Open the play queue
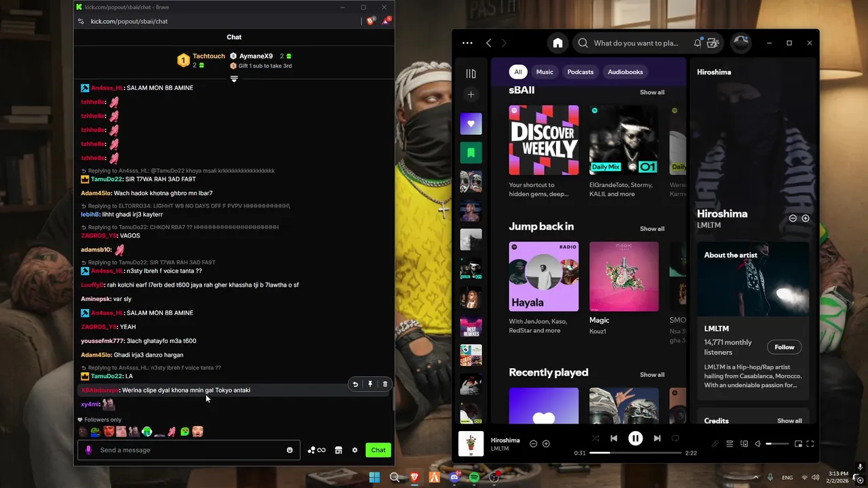 730,444
